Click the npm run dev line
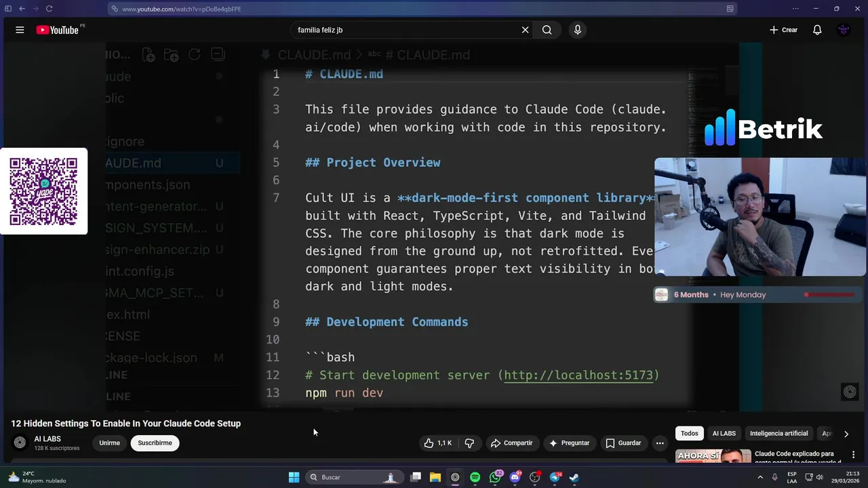 pos(344,392)
